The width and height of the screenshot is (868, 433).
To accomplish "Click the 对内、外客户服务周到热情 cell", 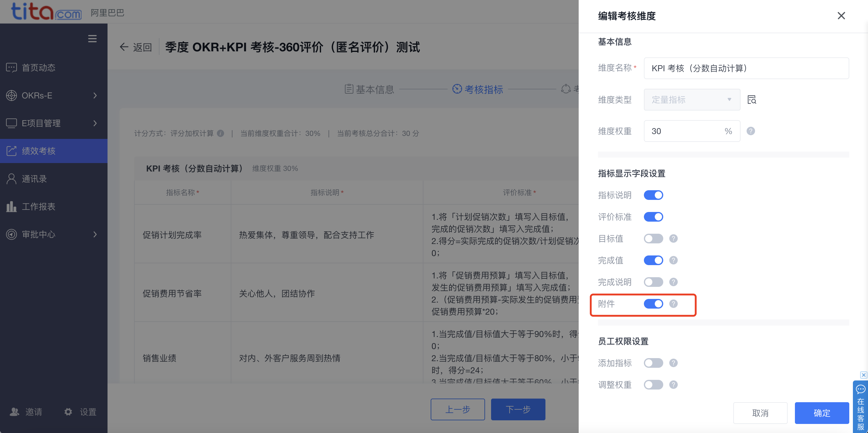I will tap(327, 353).
